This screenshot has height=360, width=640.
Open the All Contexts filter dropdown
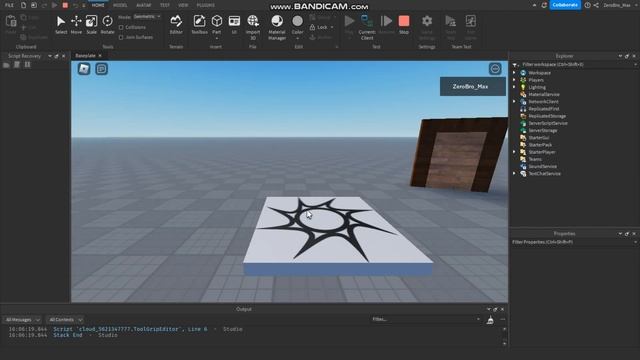pos(65,320)
